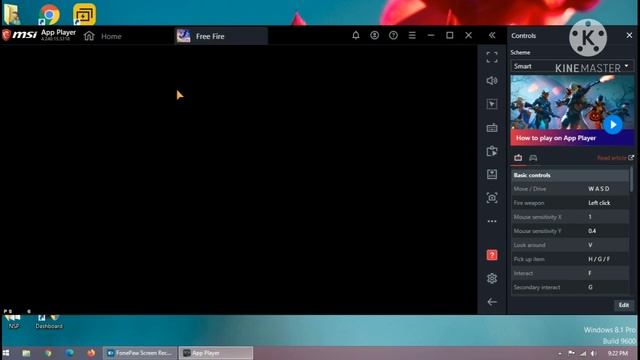The image size is (640, 360).
Task: Open the hamburger menu in title bar
Action: [x=412, y=36]
